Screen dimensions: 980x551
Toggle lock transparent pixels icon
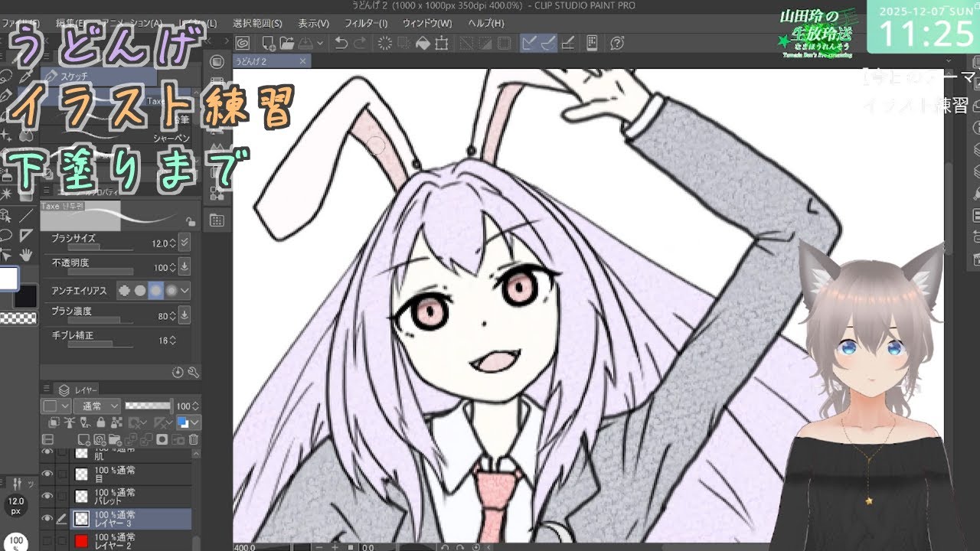116,422
